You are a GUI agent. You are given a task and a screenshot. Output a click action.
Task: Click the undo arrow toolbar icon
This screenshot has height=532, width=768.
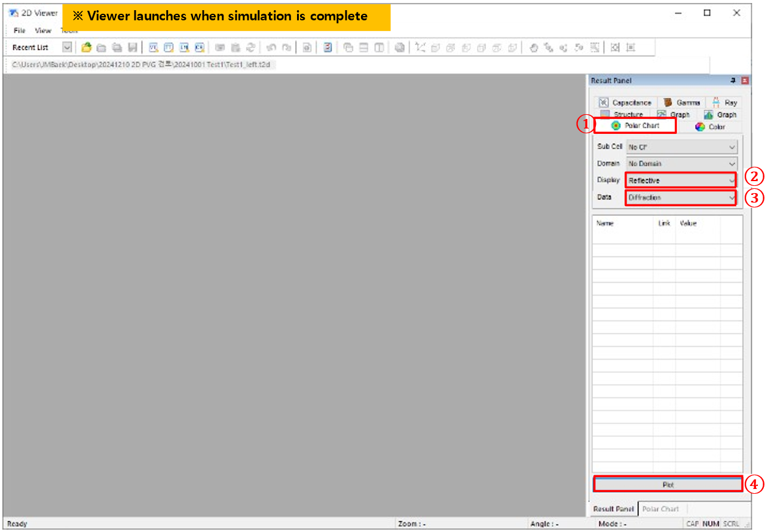coord(271,47)
